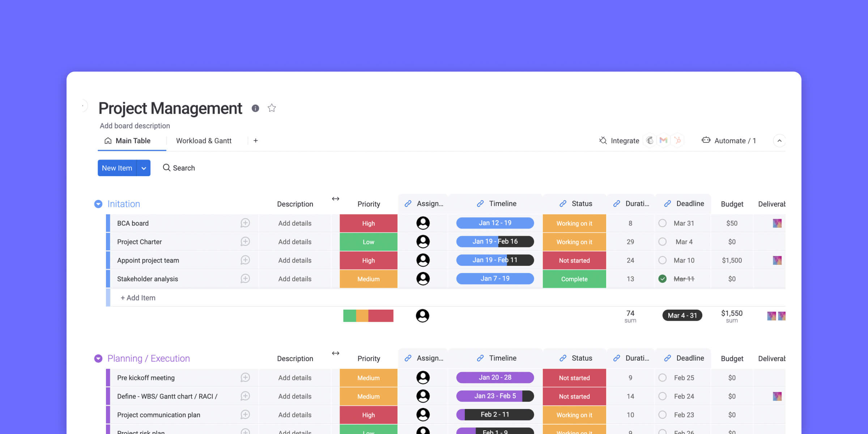Click the link icon next to Duration column
Screen dimensions: 868x434
click(617, 203)
